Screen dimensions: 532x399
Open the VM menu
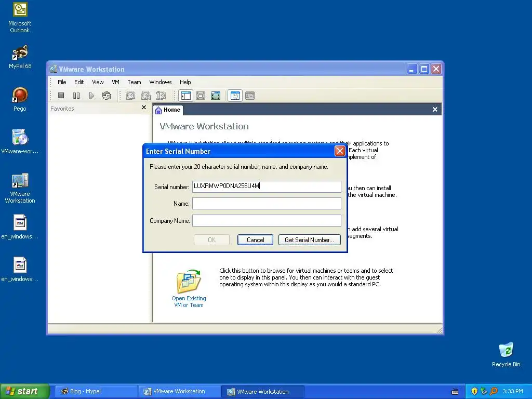coord(115,82)
